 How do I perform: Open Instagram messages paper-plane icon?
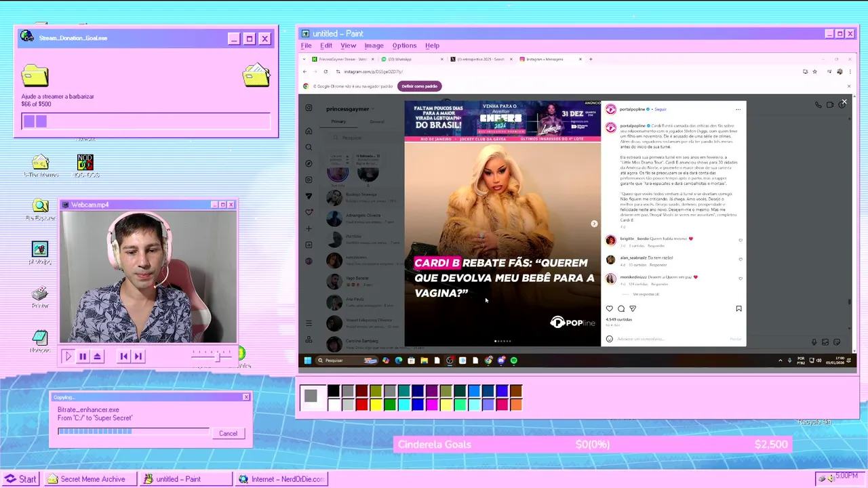tap(309, 196)
